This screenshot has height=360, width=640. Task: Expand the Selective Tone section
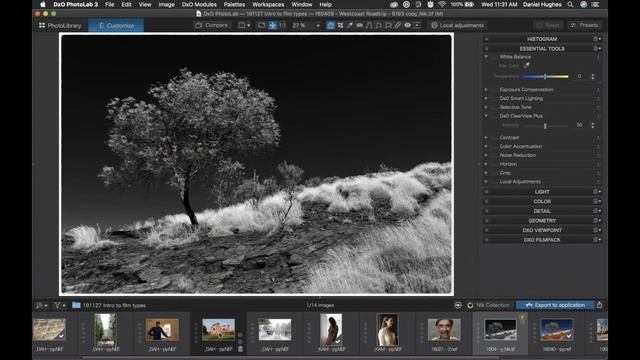pyautogui.click(x=486, y=107)
